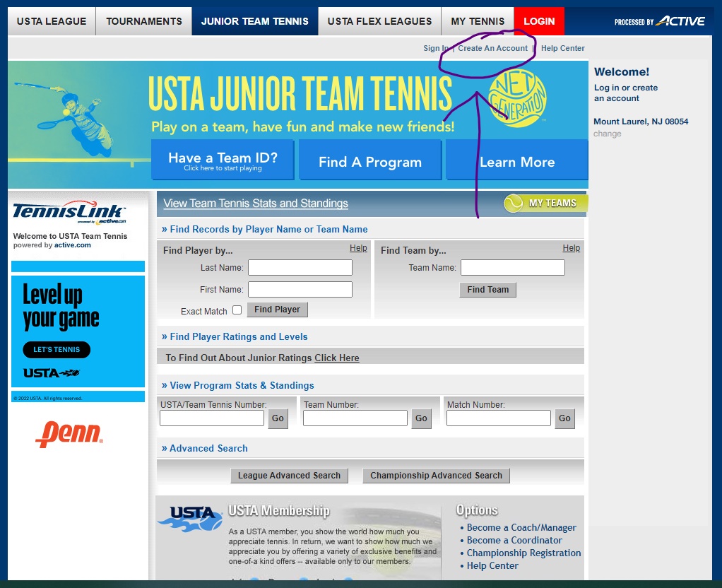This screenshot has height=588, width=722.
Task: Click Log in or create an account
Action: click(626, 93)
